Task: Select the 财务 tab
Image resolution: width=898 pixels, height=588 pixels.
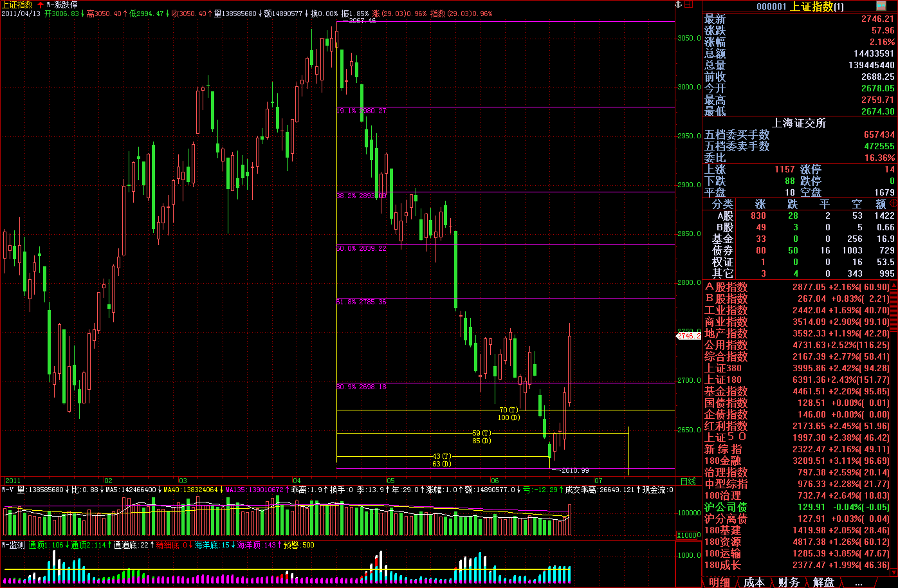Action: [789, 582]
